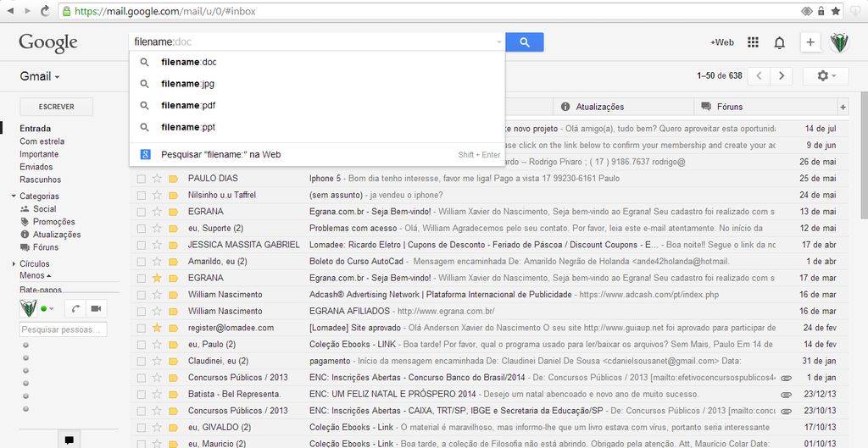Collapse labels with Menos
The image size is (868, 448).
[35, 275]
